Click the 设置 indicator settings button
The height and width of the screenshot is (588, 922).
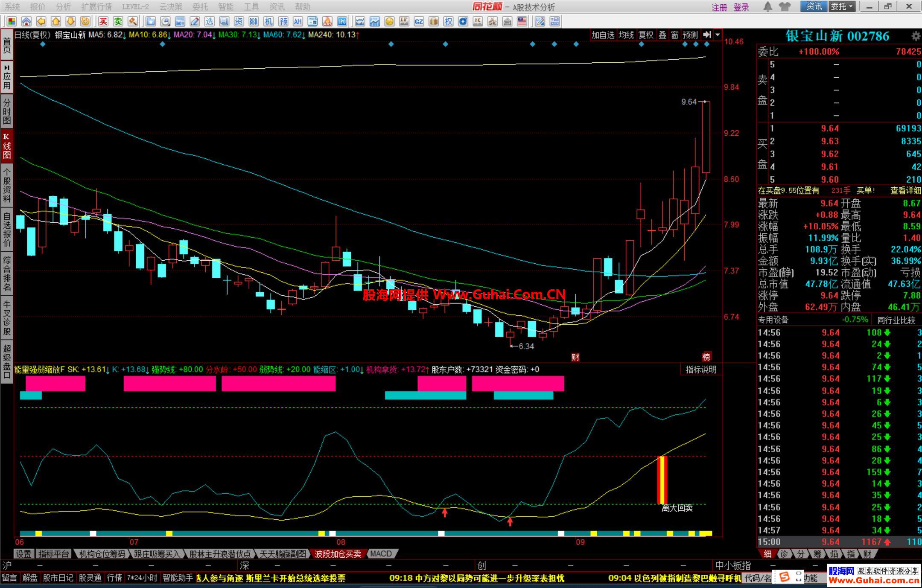click(23, 554)
